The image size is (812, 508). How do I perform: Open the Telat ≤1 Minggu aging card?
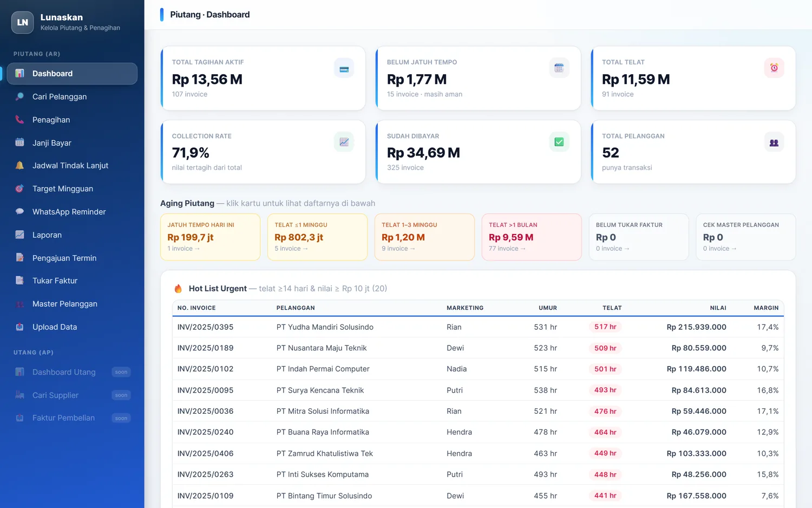pyautogui.click(x=317, y=237)
